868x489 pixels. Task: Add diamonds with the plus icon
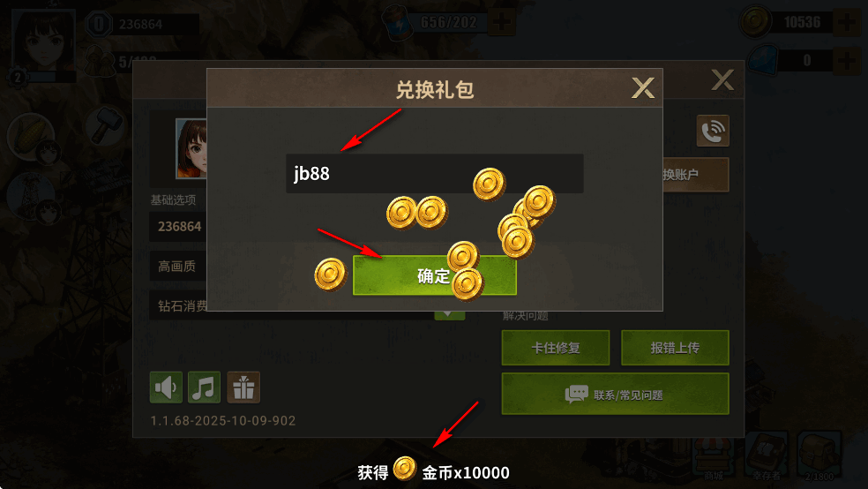[847, 60]
